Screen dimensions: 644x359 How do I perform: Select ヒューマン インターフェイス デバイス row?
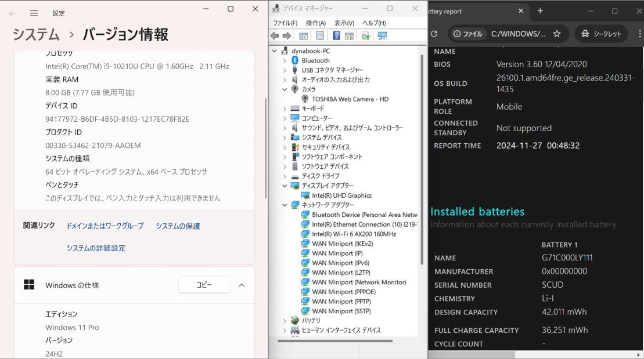tap(341, 330)
